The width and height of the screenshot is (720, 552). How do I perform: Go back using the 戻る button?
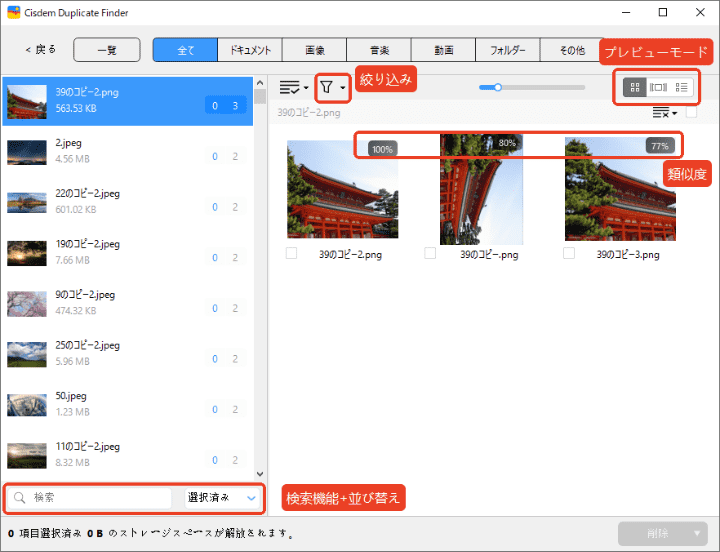point(40,50)
